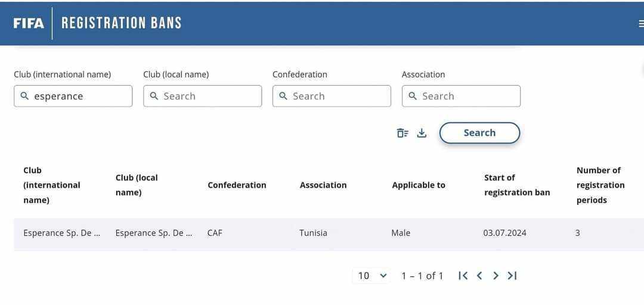The height and width of the screenshot is (305, 644).
Task: Go to next results page
Action: pos(496,275)
